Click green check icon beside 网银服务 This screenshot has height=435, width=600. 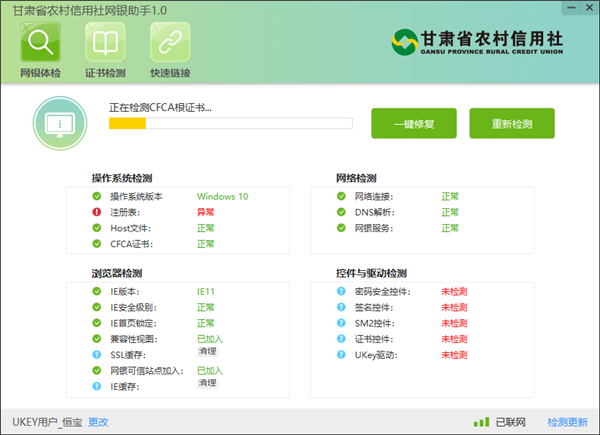341,228
